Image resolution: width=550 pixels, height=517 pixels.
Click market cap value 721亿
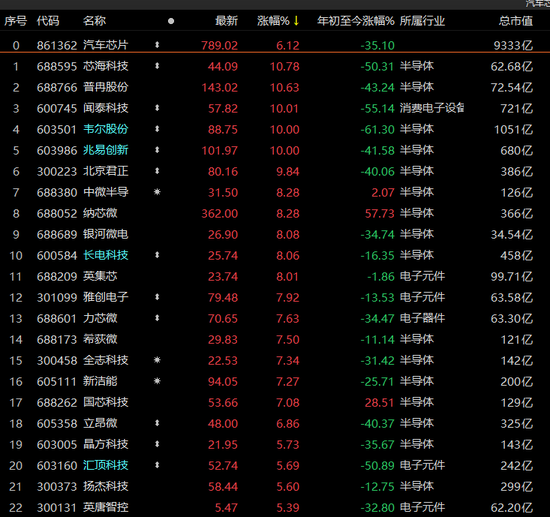point(516,108)
